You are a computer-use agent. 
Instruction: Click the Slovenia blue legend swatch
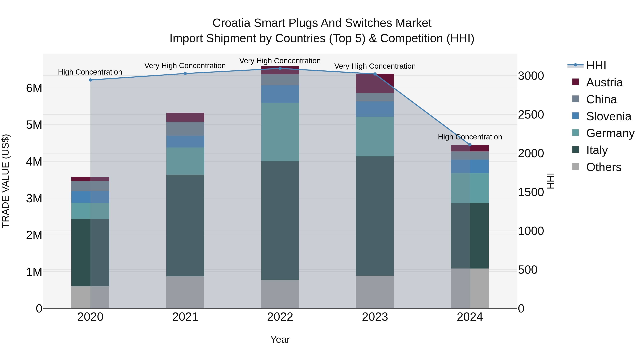pyautogui.click(x=575, y=116)
